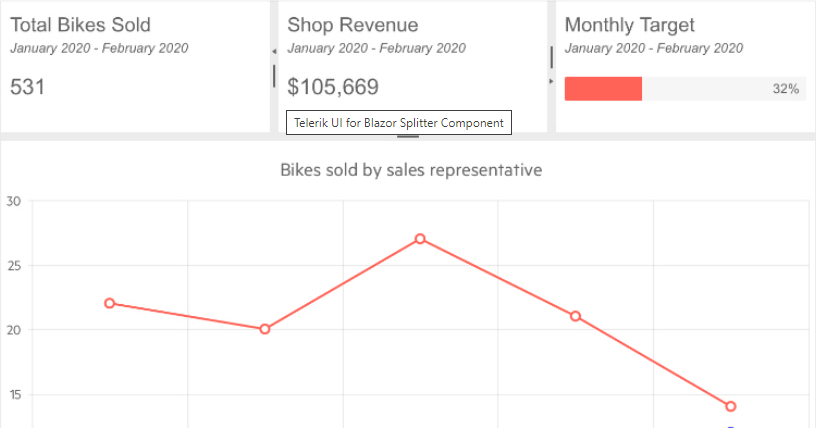Click the Monthly Target heading
Screen dimensions: 816x428
pyautogui.click(x=629, y=25)
